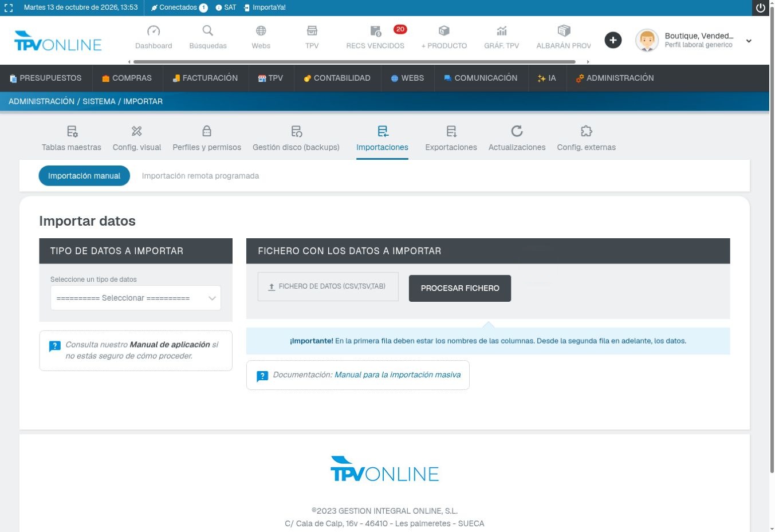
Task: Open the Seleccionar data type dropdown
Action: 136,298
